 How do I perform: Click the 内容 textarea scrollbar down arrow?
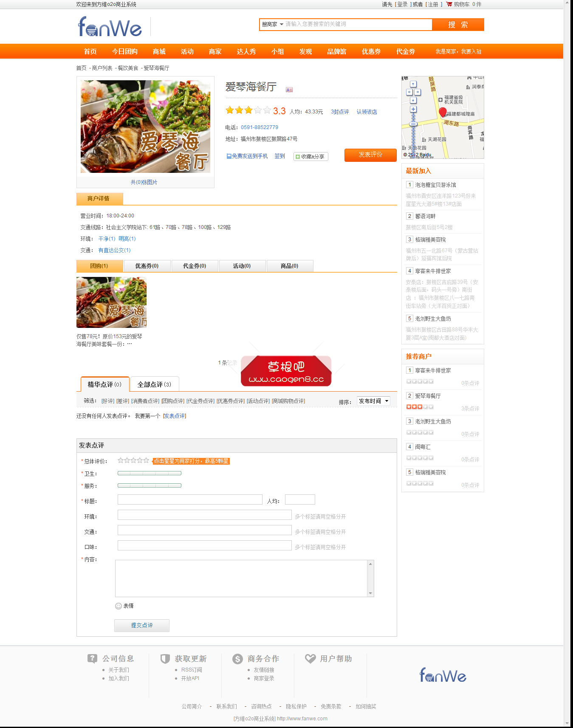pos(371,593)
